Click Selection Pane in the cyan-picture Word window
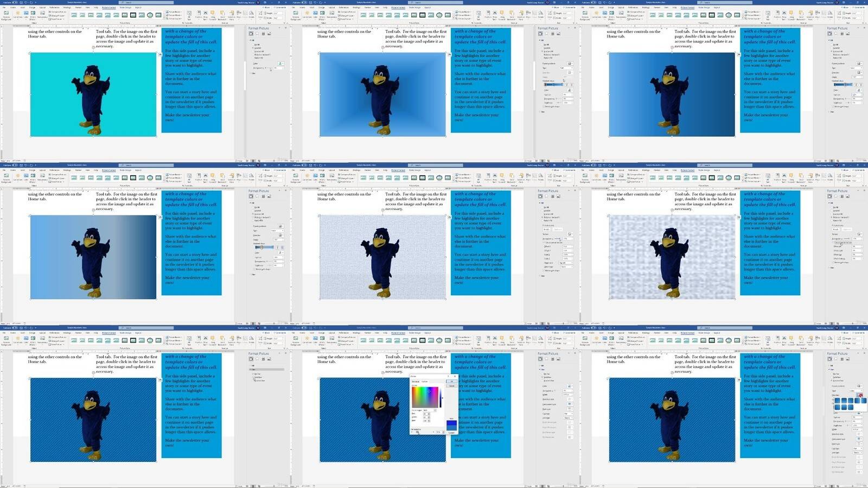The width and height of the screenshot is (868, 488). point(231,15)
